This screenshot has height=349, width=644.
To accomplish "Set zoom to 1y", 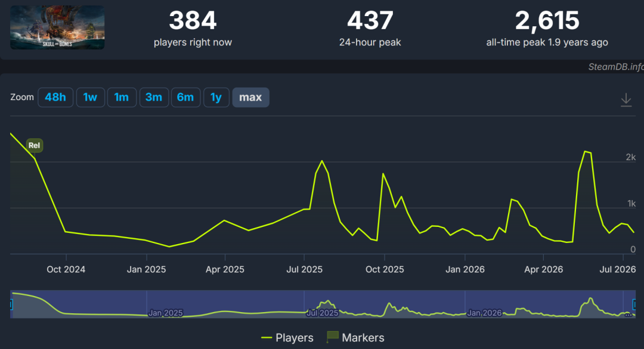I will coord(216,97).
